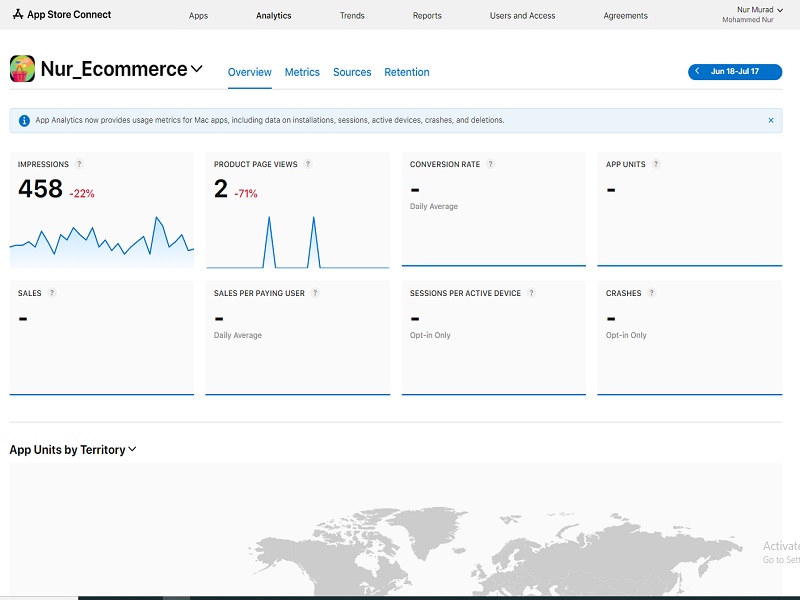Expand the Nur_Ecommerce app selector dropdown
This screenshot has height=600, width=800.
[197, 69]
